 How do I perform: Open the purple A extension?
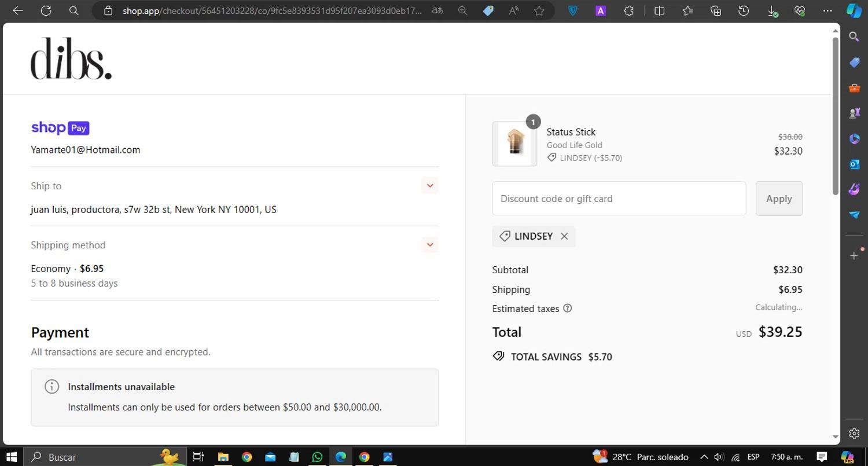[601, 10]
